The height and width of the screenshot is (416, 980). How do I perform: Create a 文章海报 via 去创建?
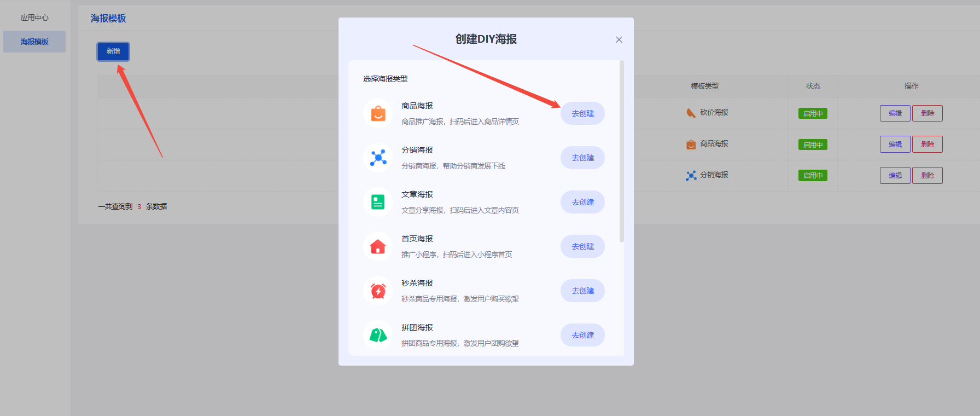coord(582,202)
